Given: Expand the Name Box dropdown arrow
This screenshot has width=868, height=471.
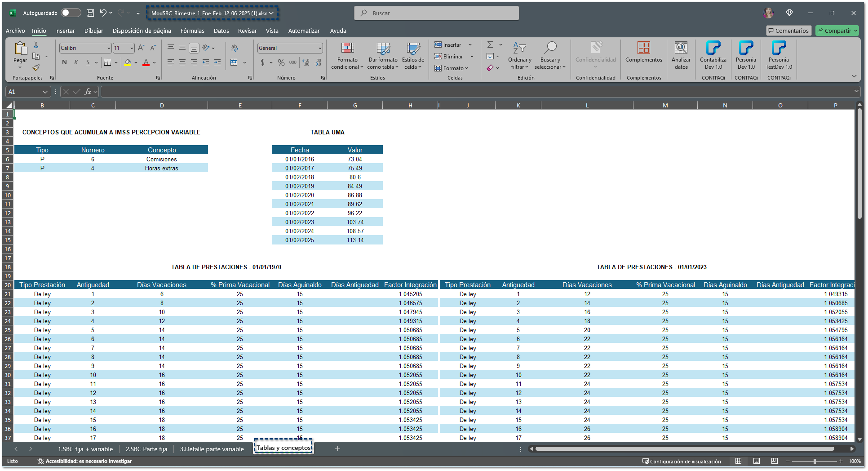Looking at the screenshot, I should [x=45, y=92].
